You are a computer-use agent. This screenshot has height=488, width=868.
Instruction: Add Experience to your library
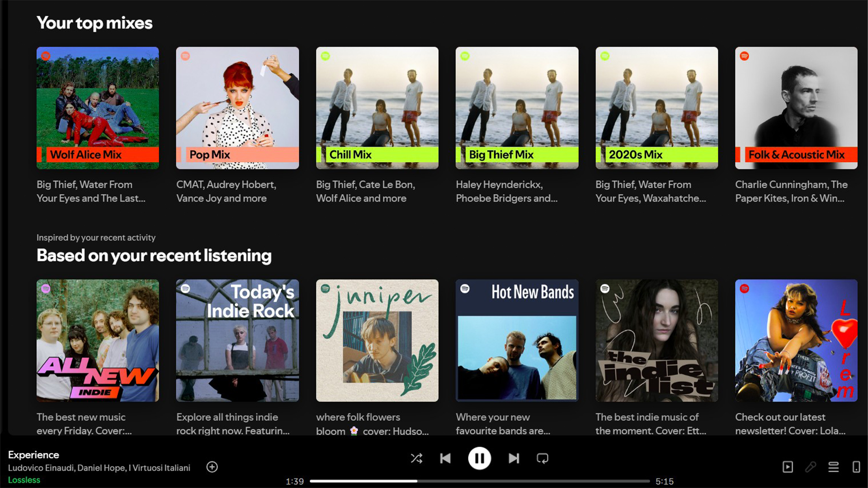click(212, 467)
